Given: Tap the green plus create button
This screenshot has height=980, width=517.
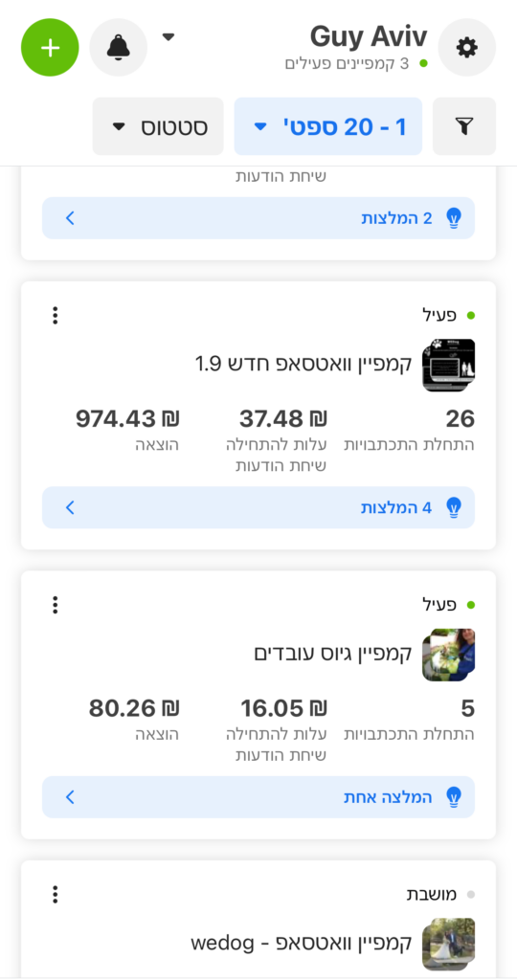Looking at the screenshot, I should coord(50,48).
